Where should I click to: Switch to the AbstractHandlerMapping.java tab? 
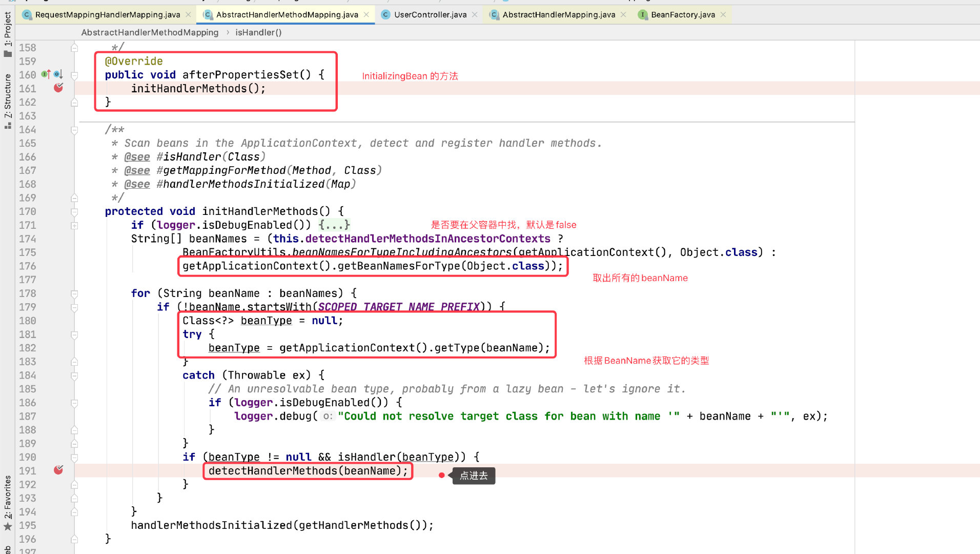tap(559, 15)
